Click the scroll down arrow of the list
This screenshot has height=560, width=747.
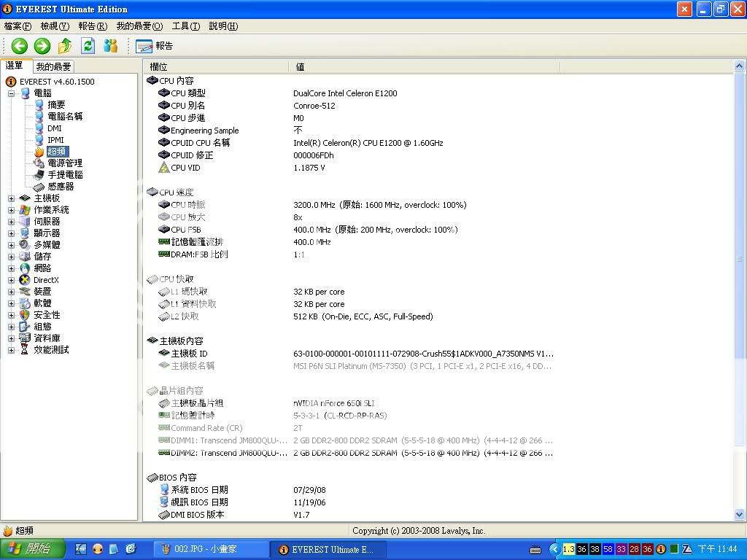739,514
